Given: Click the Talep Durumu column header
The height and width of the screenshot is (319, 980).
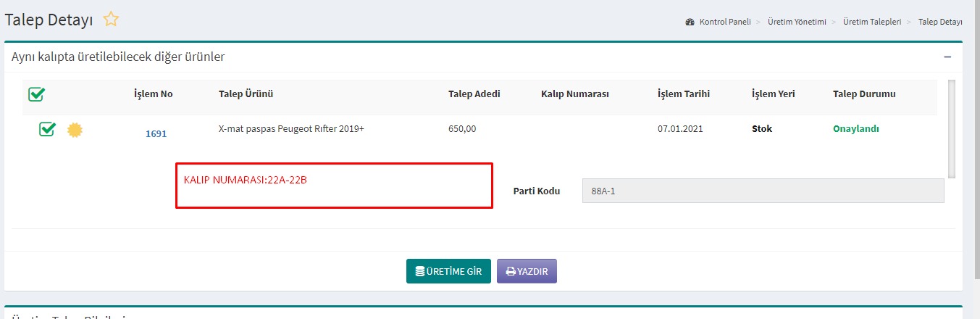Looking at the screenshot, I should pos(864,94).
